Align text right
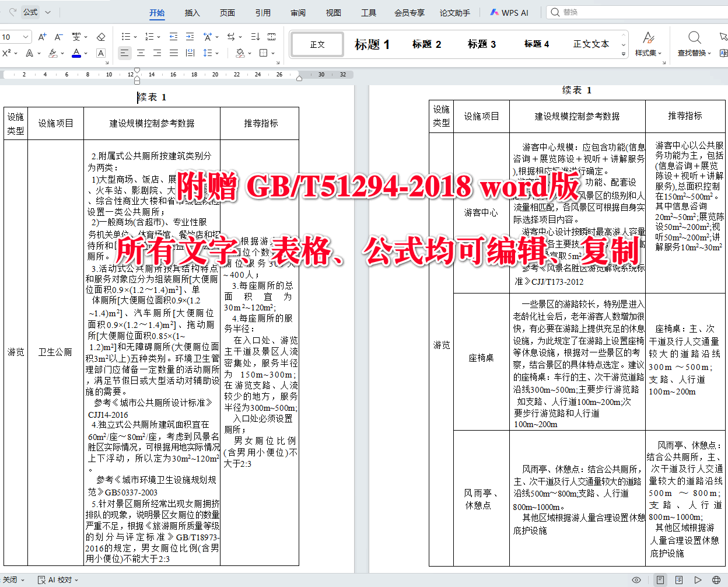Screen dimensions: 728x587 157,53
